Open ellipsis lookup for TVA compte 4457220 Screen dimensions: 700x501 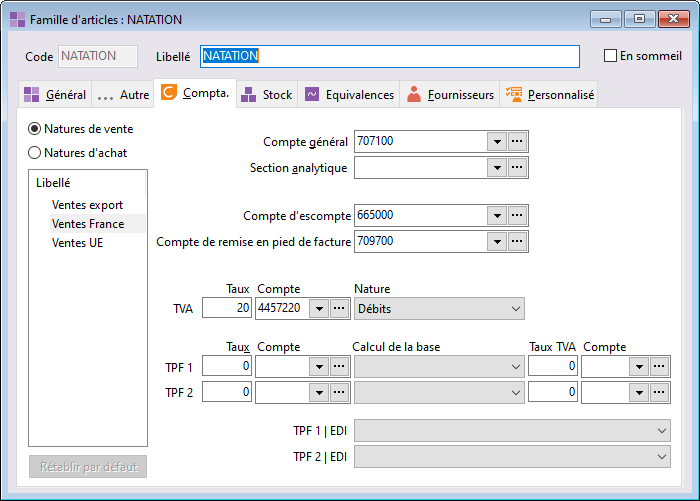coord(339,308)
